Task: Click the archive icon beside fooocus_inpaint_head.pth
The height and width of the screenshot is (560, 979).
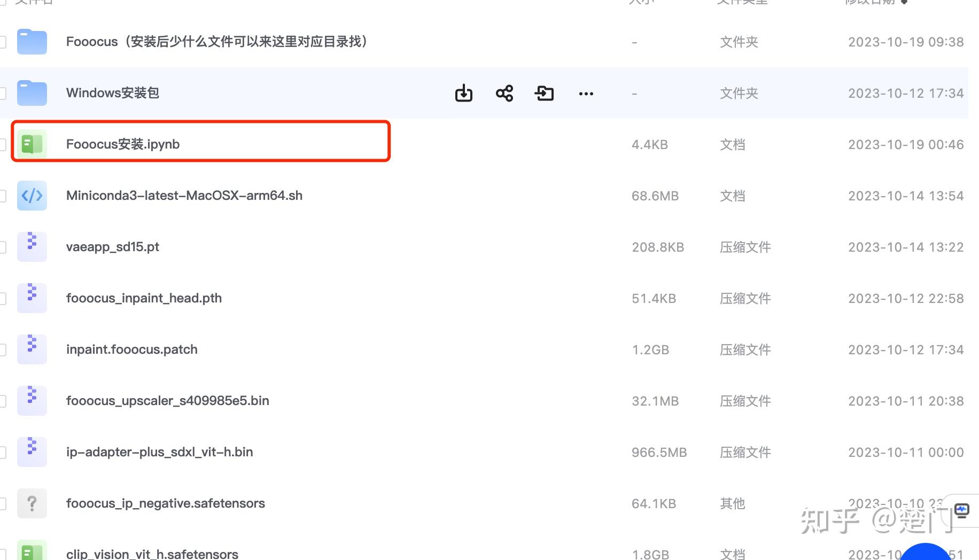Action: point(32,298)
